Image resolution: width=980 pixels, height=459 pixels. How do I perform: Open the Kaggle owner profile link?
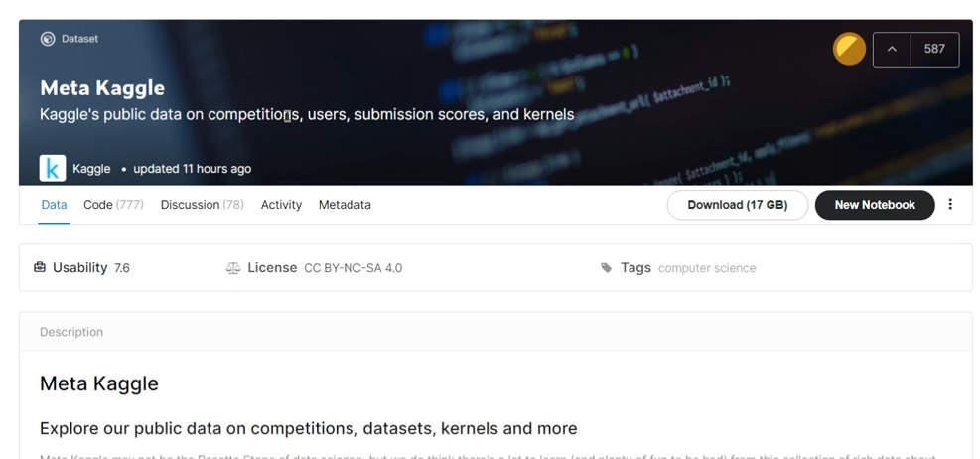(x=91, y=169)
